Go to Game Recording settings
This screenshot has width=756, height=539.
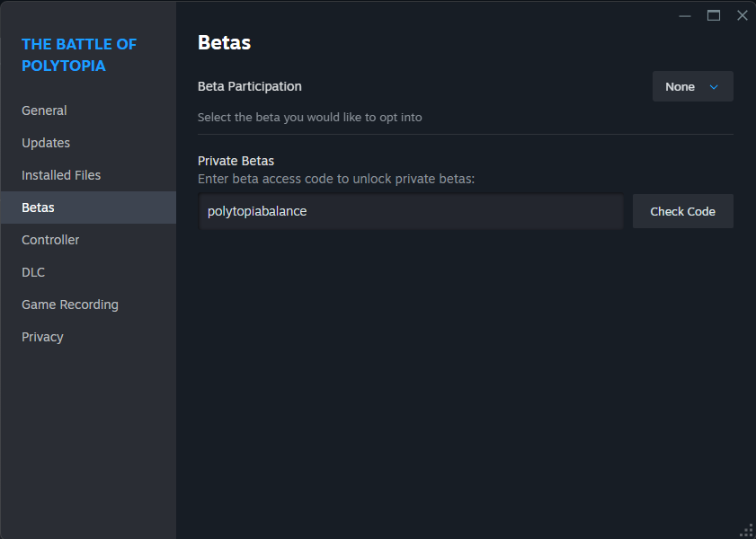pyautogui.click(x=88, y=305)
